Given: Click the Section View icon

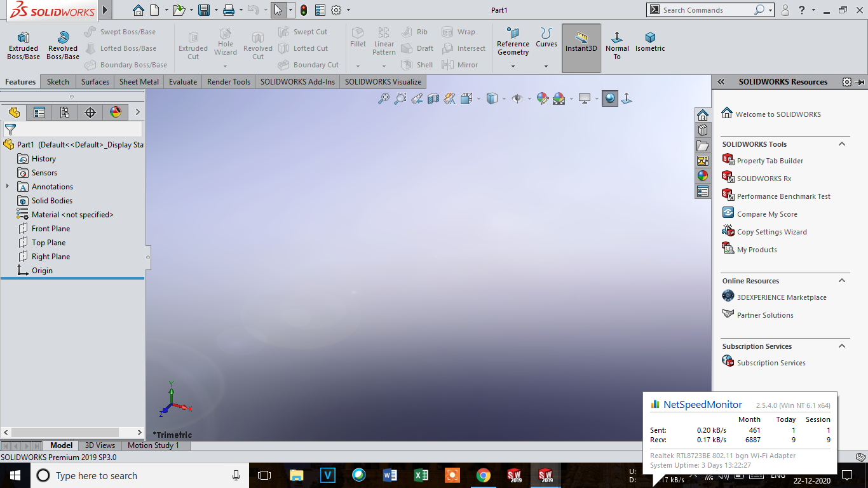Looking at the screenshot, I should (x=433, y=98).
